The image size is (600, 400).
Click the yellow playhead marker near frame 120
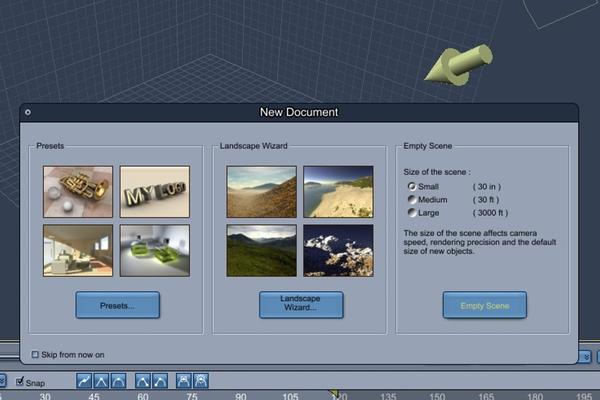click(x=334, y=393)
